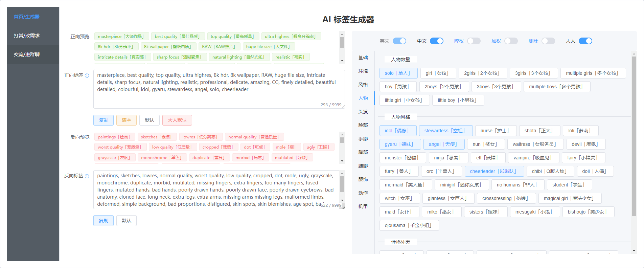This screenshot has height=268, width=644.
Task: Click the down arrow of 正向预览 scrollbar
Action: pyautogui.click(x=342, y=61)
